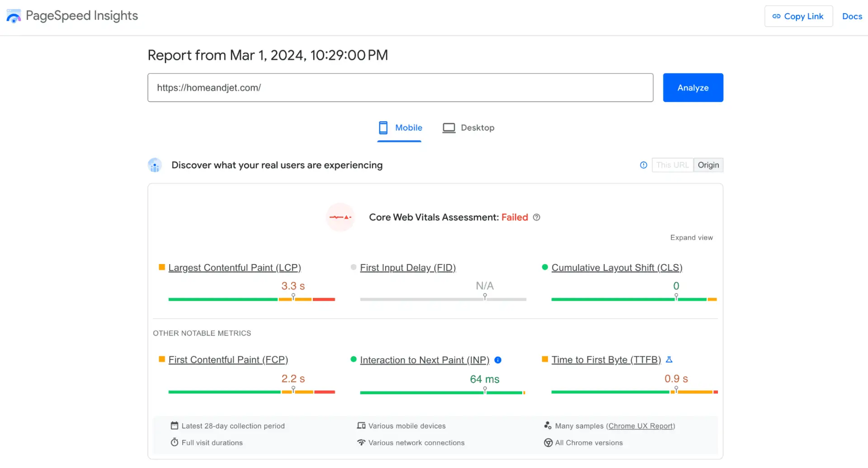
Task: Click the Various mobile devices text
Action: [x=407, y=426]
